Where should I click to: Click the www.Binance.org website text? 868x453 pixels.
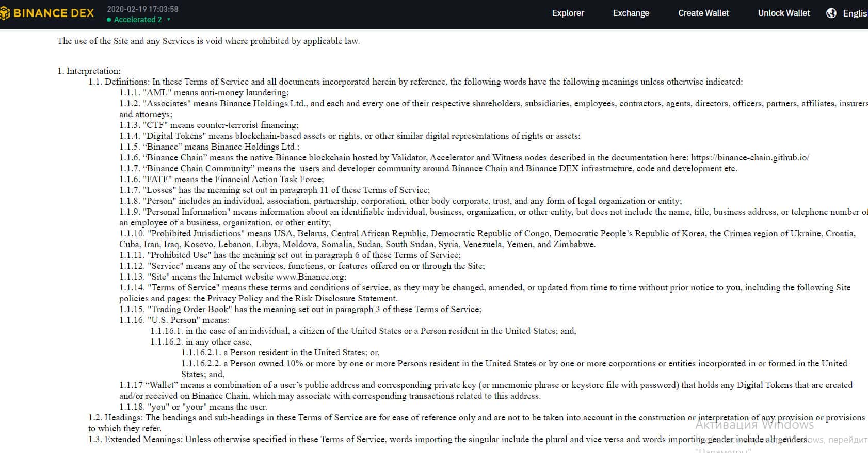click(311, 277)
